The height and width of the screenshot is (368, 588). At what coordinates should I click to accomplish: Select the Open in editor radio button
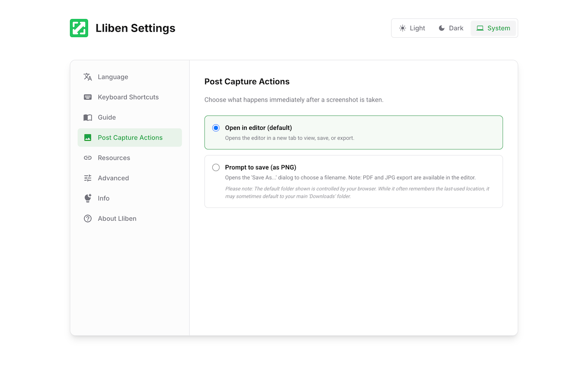coord(216,128)
